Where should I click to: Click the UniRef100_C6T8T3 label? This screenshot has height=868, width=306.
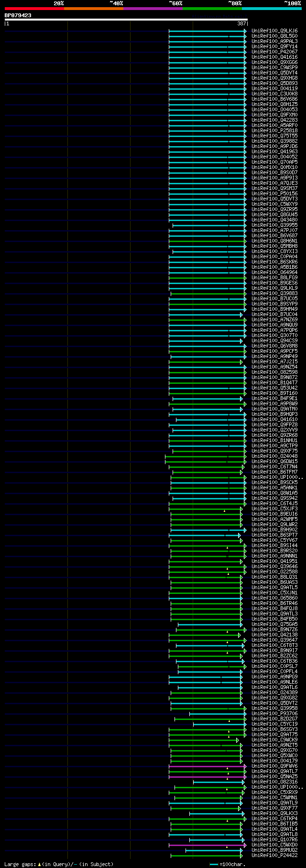click(x=274, y=646)
